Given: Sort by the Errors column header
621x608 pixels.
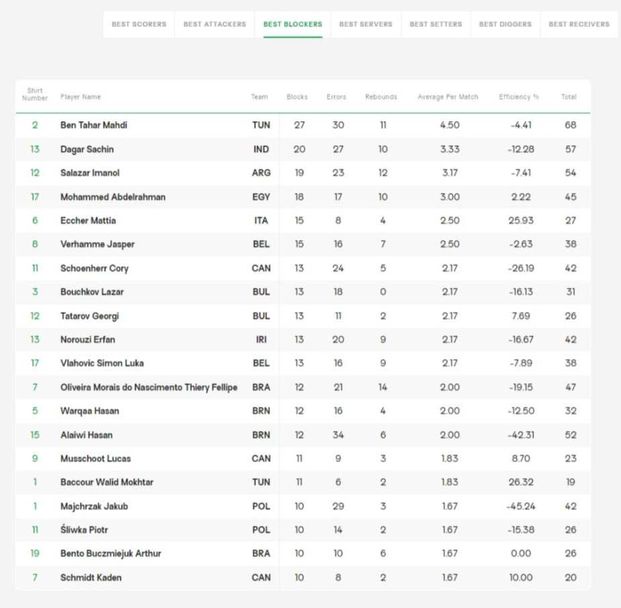Looking at the screenshot, I should pos(336,97).
